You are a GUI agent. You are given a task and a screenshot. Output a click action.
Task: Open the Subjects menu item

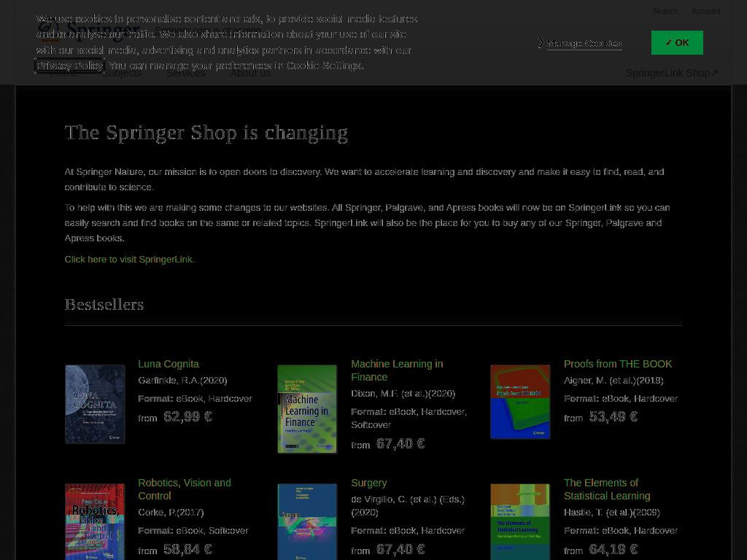122,74
